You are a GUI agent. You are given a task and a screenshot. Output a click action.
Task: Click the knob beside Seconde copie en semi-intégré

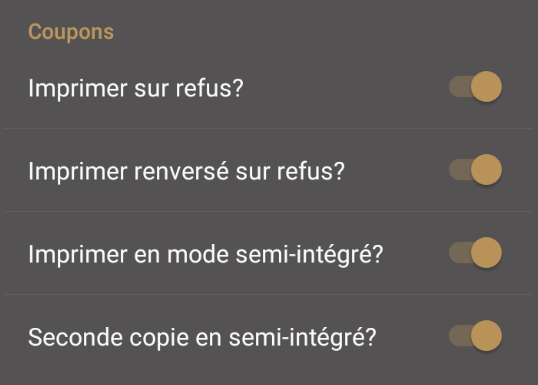[x=486, y=336]
